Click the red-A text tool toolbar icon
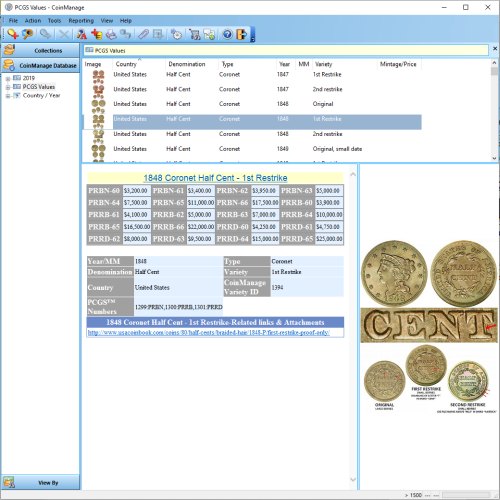 pos(81,34)
